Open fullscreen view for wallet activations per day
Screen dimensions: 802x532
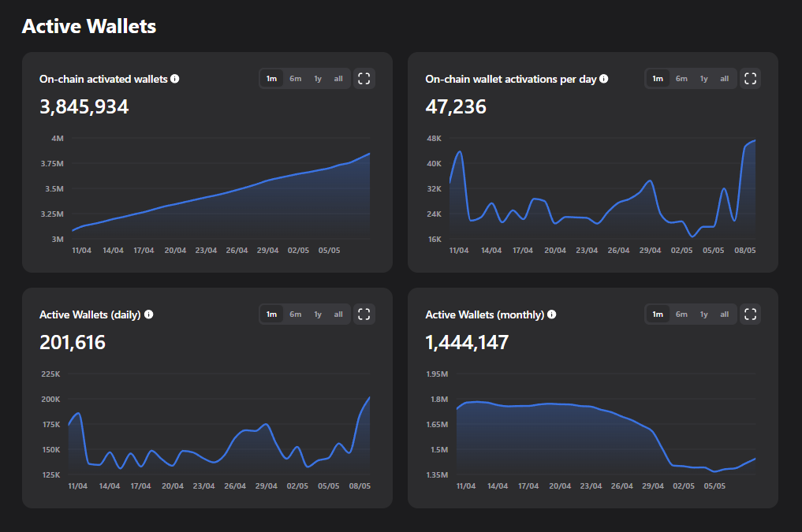click(750, 78)
